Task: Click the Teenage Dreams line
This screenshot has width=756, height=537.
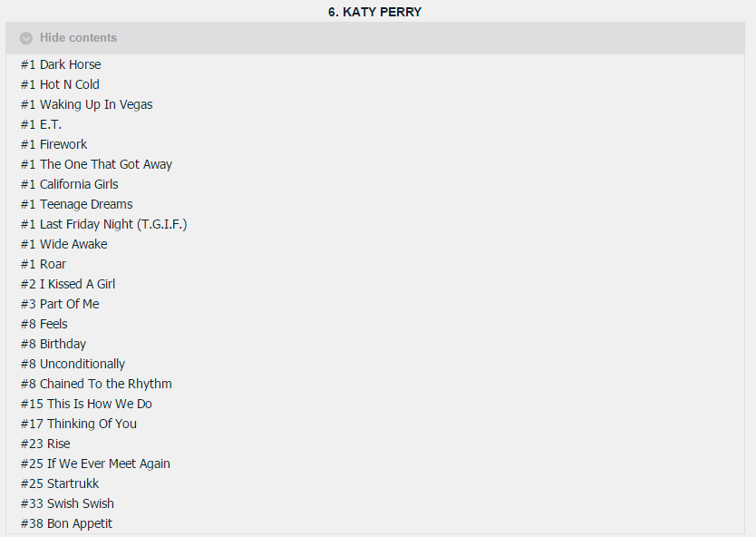Action: [x=77, y=204]
